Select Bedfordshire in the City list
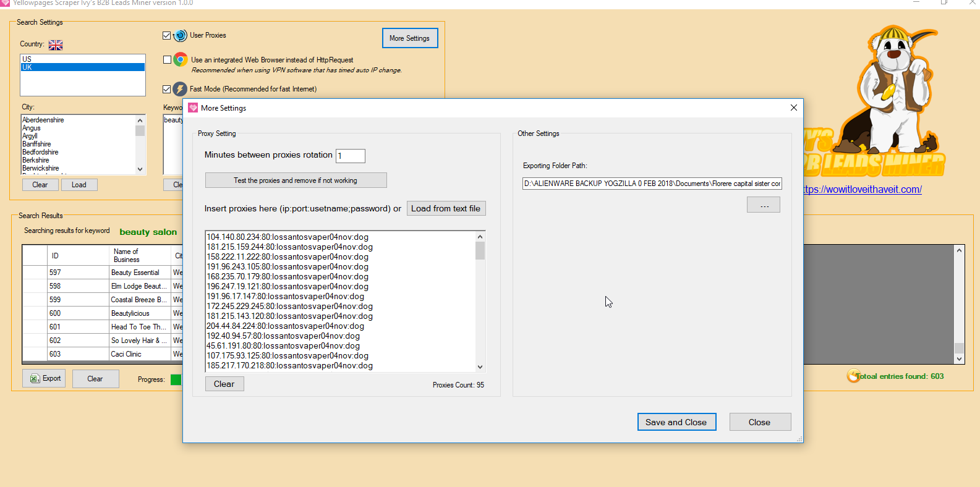The height and width of the screenshot is (487, 980). pyautogui.click(x=41, y=152)
